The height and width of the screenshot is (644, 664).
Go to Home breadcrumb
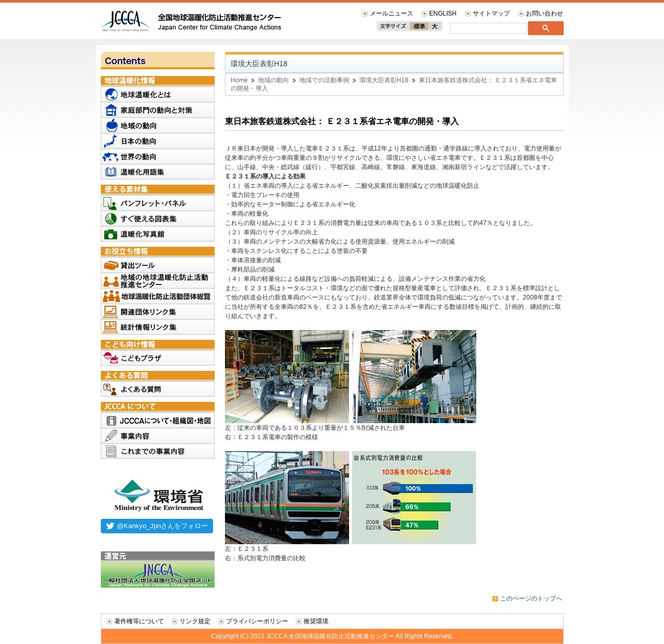(239, 80)
